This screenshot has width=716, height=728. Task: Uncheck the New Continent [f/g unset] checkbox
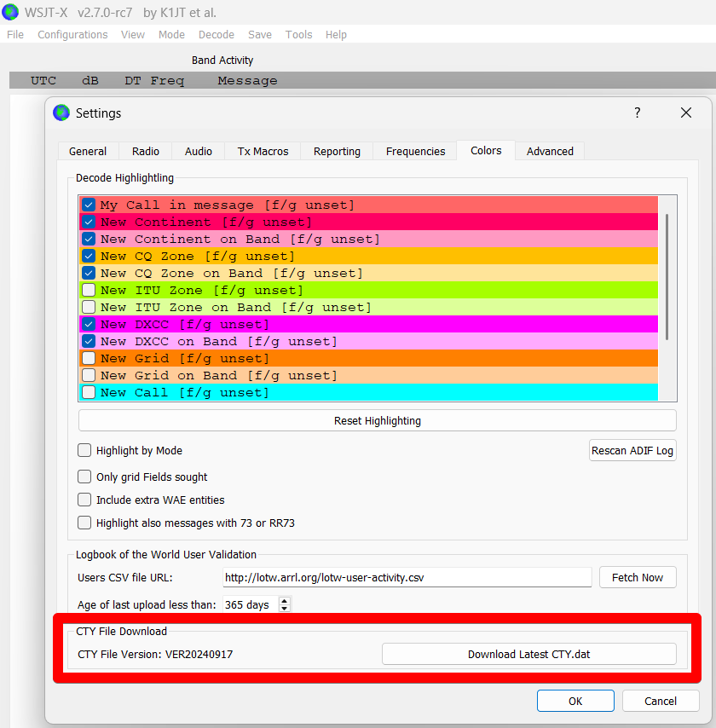(x=89, y=222)
